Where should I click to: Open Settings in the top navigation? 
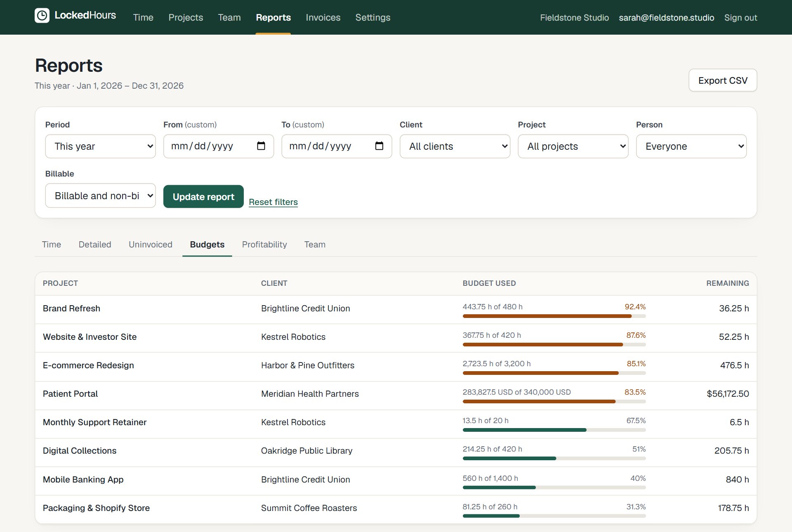click(373, 17)
